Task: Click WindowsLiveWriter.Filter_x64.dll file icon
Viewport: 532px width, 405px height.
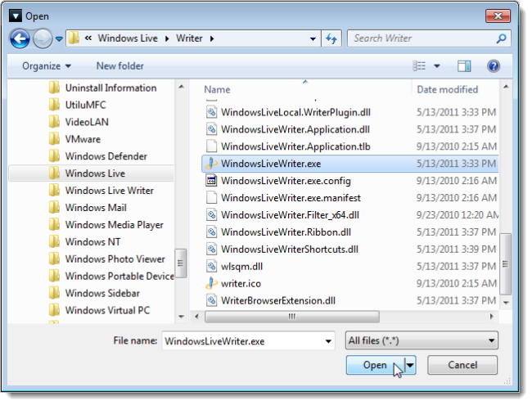Action: pos(212,215)
